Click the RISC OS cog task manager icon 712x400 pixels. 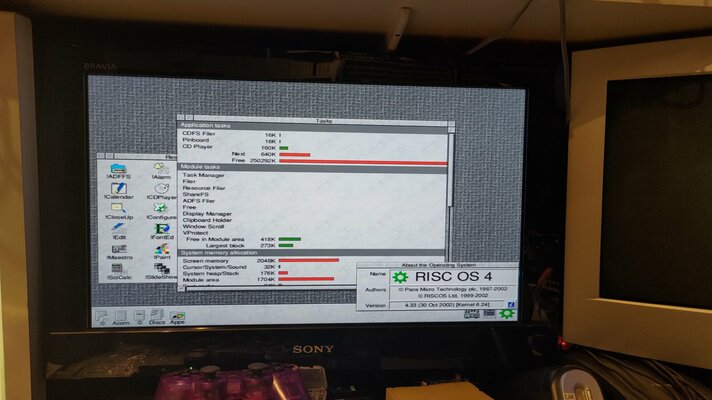[507, 313]
